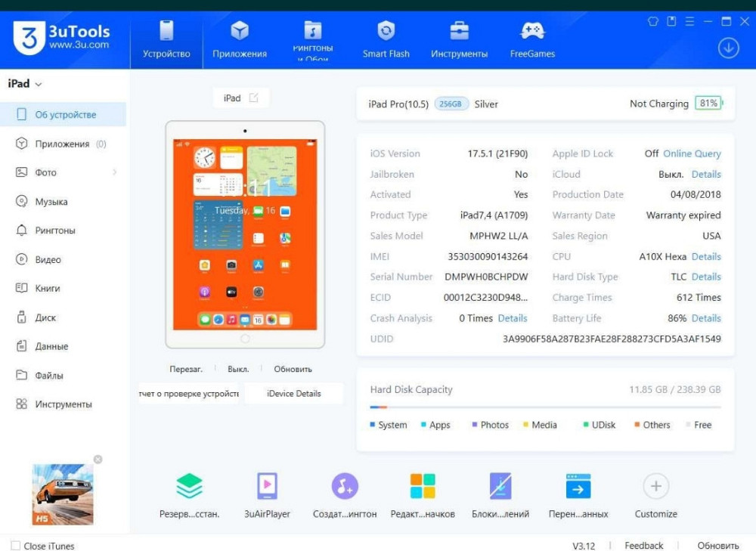Open the 3uAirPlayer tool
Image resolution: width=756 pixels, height=551 pixels.
[x=267, y=487]
